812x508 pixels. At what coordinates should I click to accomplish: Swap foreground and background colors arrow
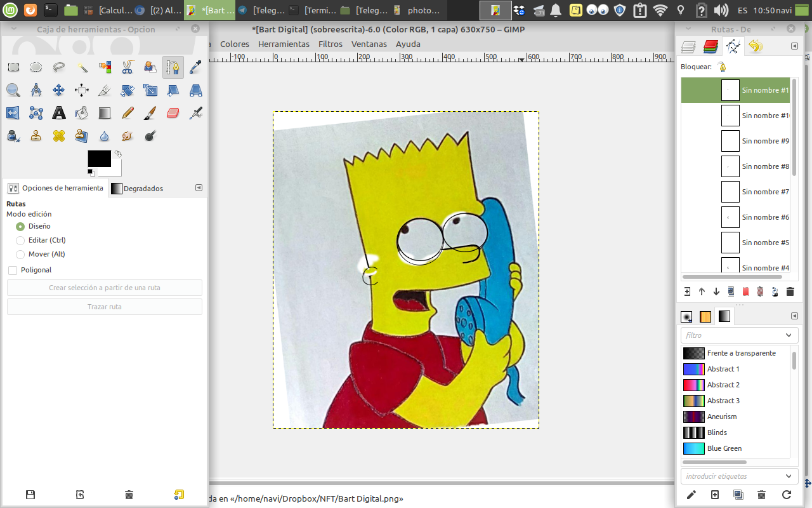click(117, 154)
